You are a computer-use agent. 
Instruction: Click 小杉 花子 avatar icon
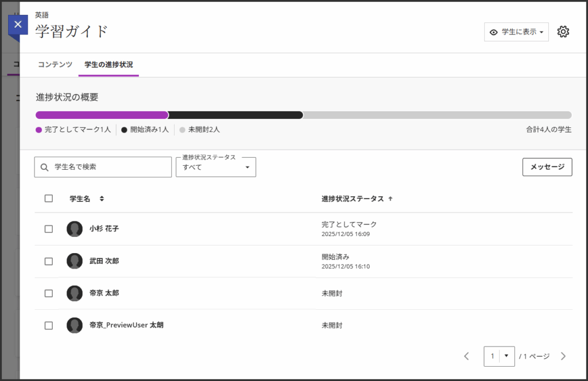75,229
